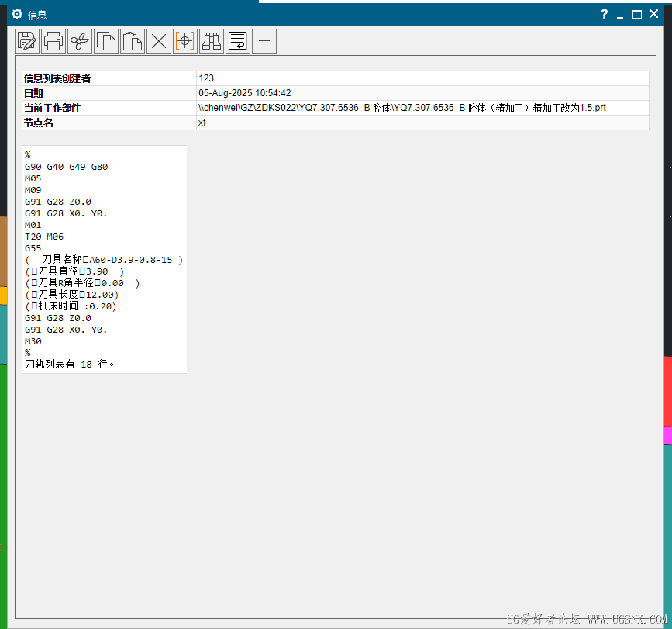The width and height of the screenshot is (672, 629).
Task: Click the M05 code line
Action: [x=33, y=178]
